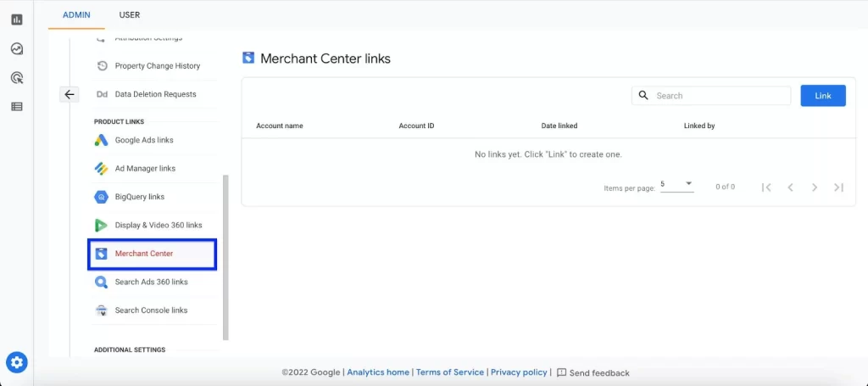Open Search Ads 360 links

point(151,282)
